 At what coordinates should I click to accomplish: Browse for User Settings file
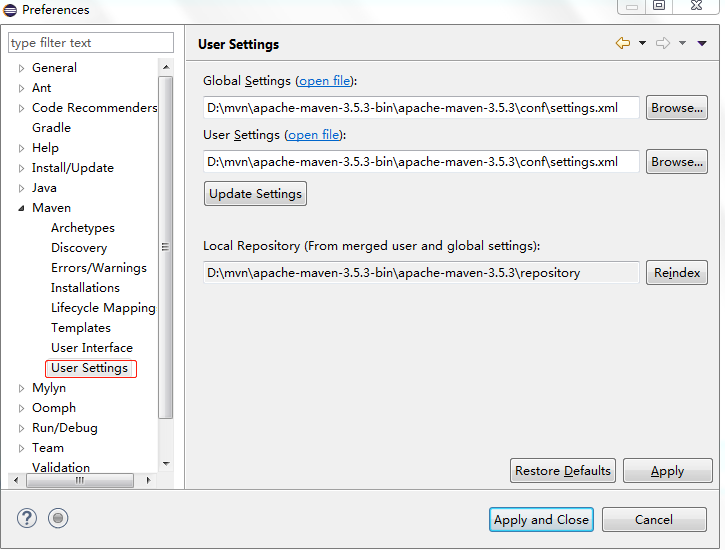click(677, 162)
